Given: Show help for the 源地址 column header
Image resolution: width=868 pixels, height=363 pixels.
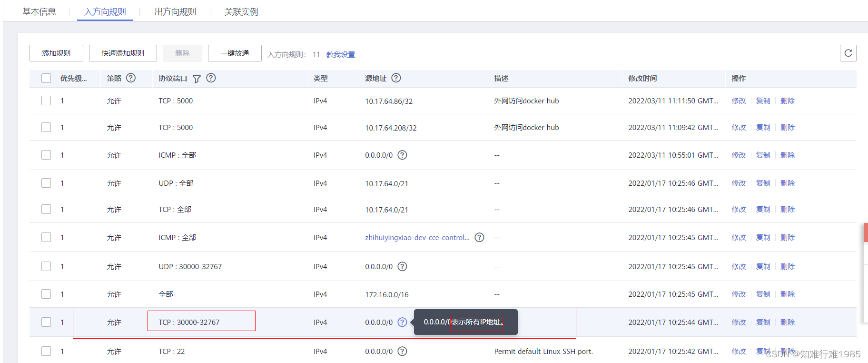Looking at the screenshot, I should point(396,78).
